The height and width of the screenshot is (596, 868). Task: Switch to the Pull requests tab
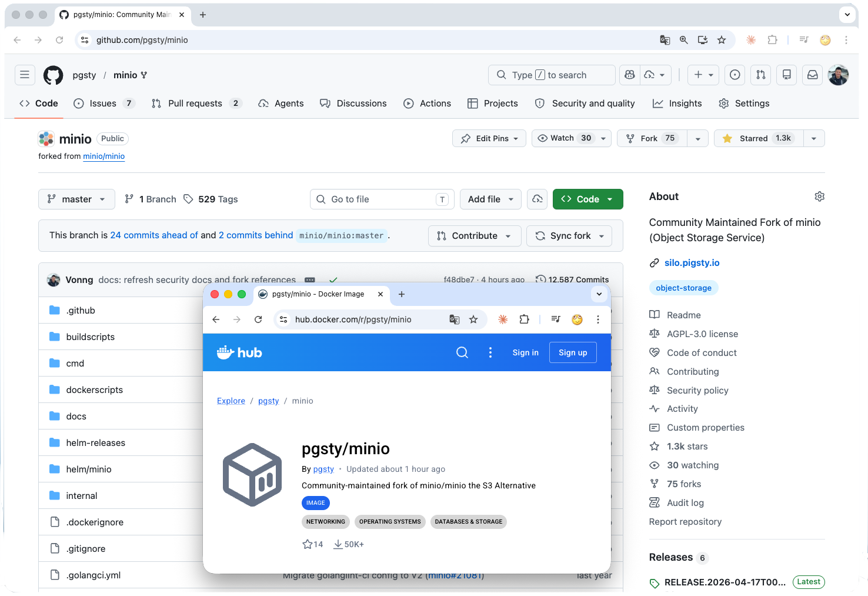click(195, 104)
